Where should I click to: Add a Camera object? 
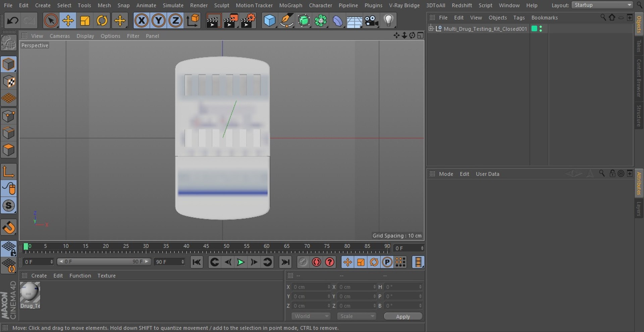coord(371,21)
